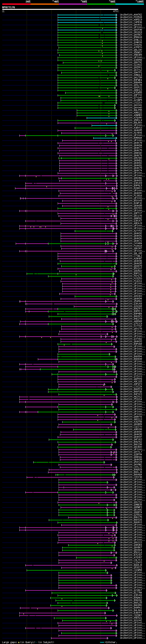Click the 470 query end position label
Image resolution: width=146 pixels, height=644 pixels.
[115, 11]
